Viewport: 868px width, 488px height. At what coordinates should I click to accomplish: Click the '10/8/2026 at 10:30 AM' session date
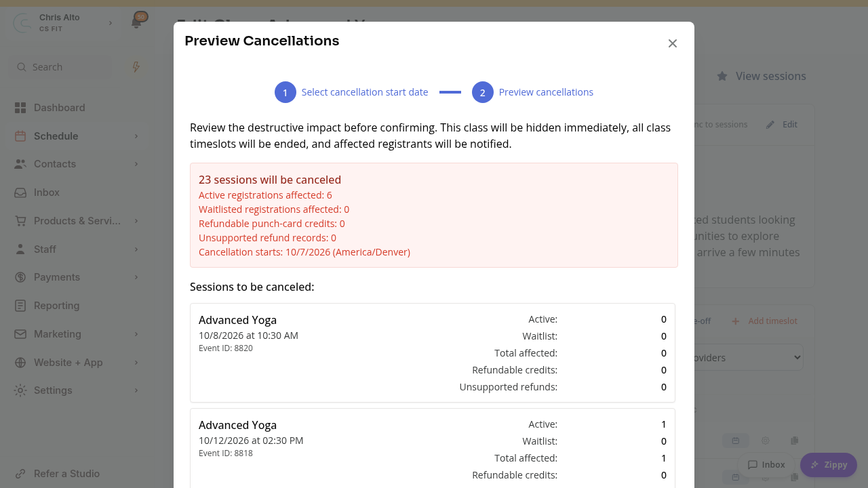[x=248, y=335]
